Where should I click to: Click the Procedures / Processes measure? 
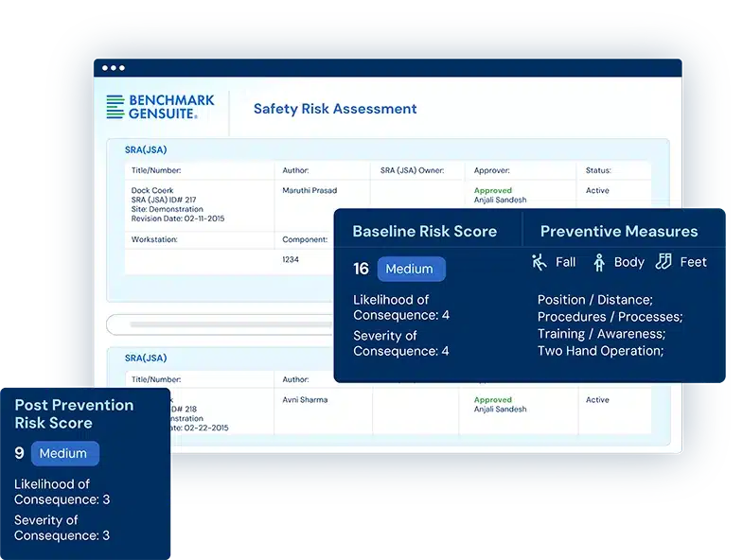point(610,317)
